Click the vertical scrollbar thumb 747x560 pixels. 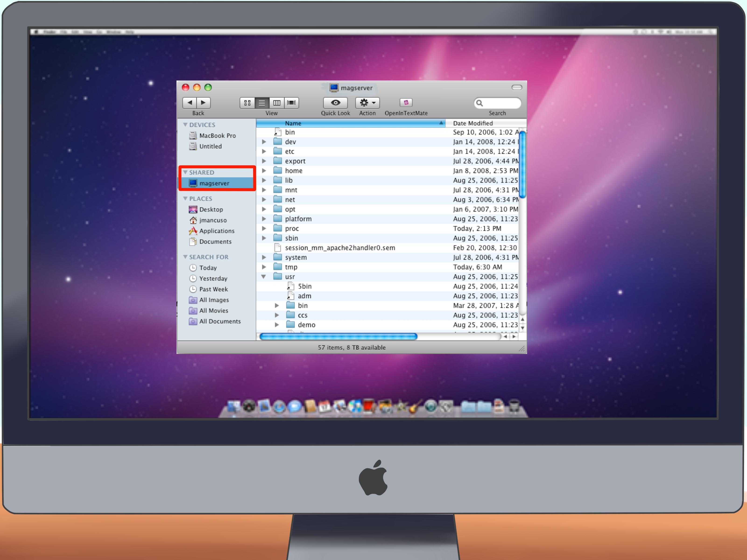(x=522, y=165)
